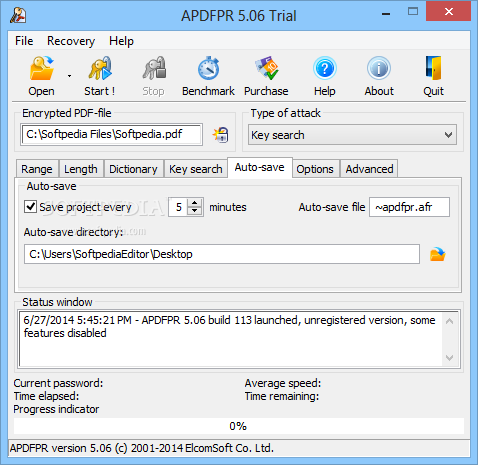Click the APDFPR title bar app icon

[x=18, y=15]
